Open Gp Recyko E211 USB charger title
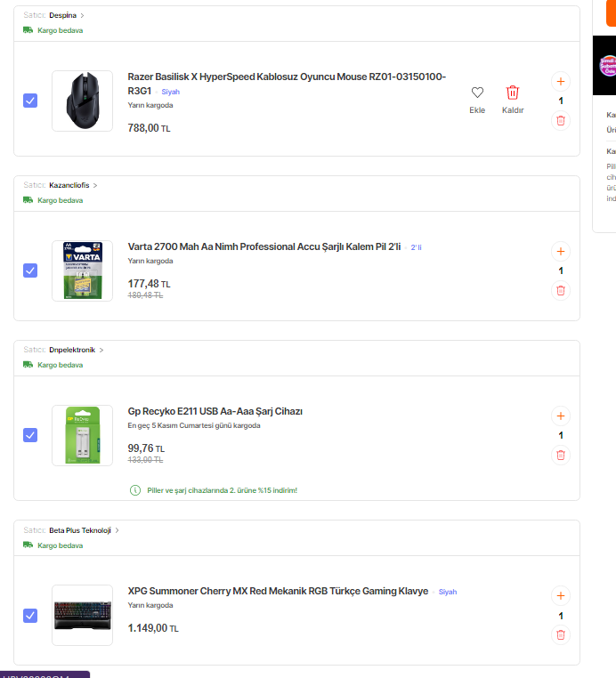The image size is (616, 678). 215,411
